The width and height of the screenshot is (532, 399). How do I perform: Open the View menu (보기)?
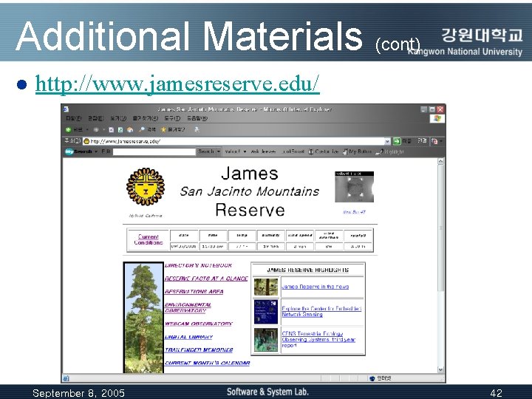tap(118, 118)
